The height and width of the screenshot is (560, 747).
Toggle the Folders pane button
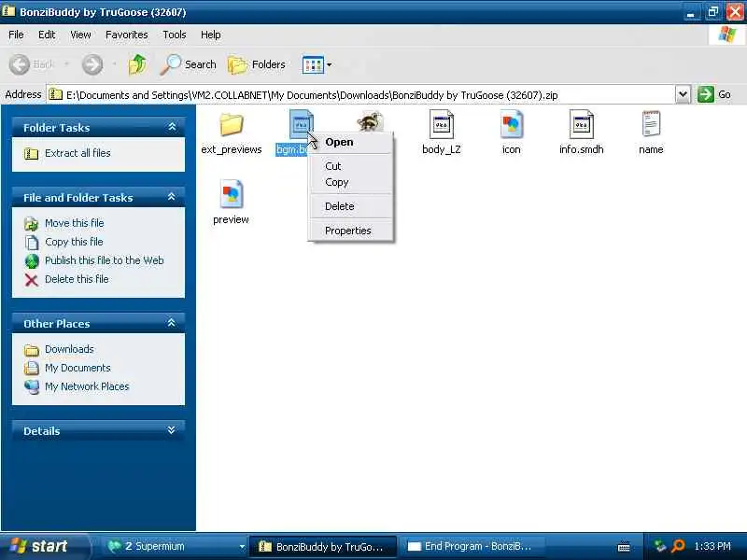256,64
